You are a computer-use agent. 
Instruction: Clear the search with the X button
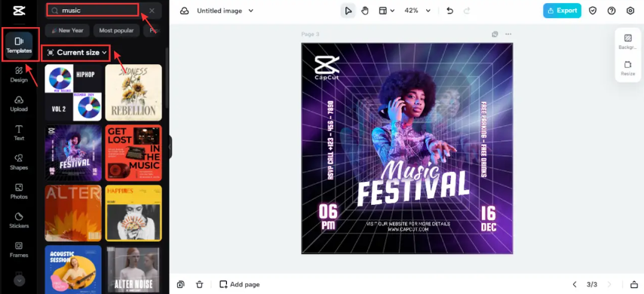pos(152,11)
